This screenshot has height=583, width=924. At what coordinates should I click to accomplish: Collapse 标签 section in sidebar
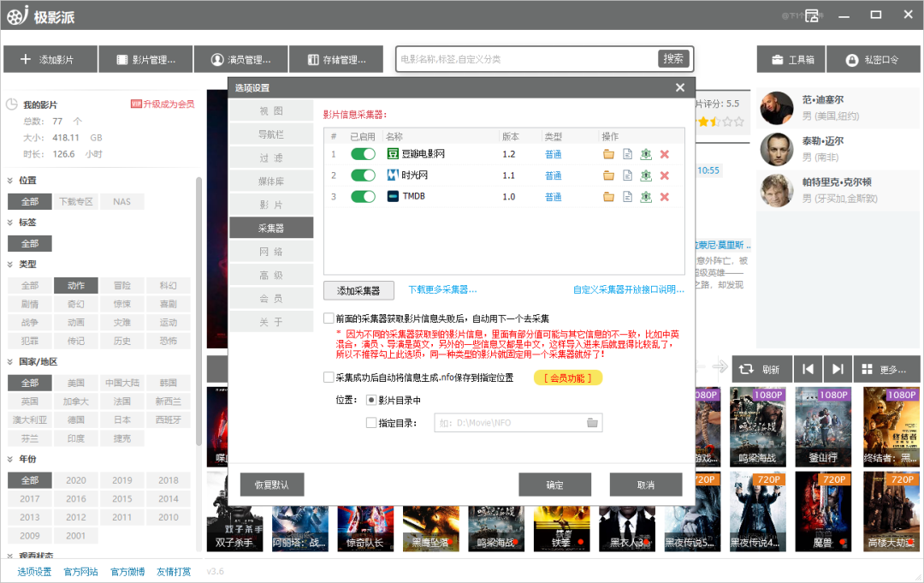[x=10, y=223]
